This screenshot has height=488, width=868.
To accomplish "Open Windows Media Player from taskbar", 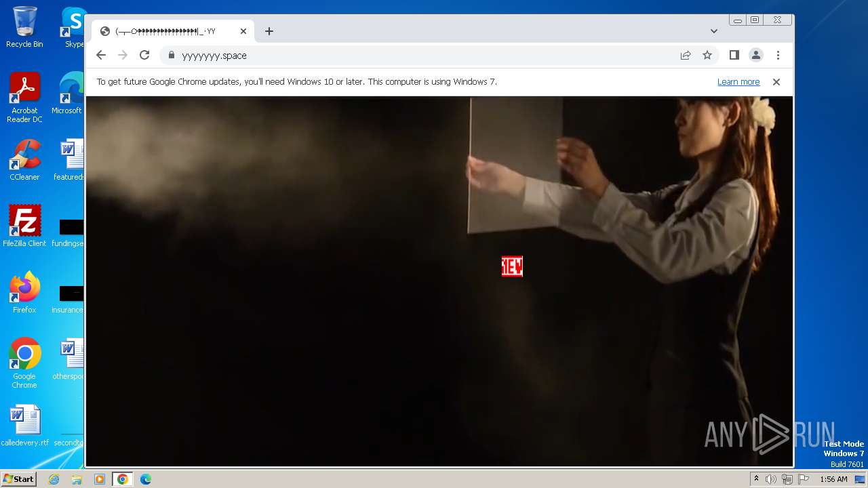I will point(100,479).
